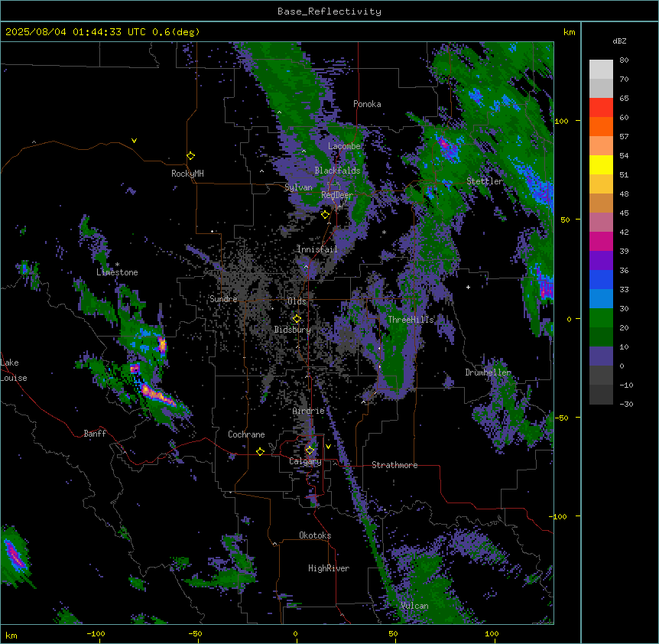Image resolution: width=659 pixels, height=644 pixels.
Task: Pick the red legend swatch below 65
Action: pos(601,107)
